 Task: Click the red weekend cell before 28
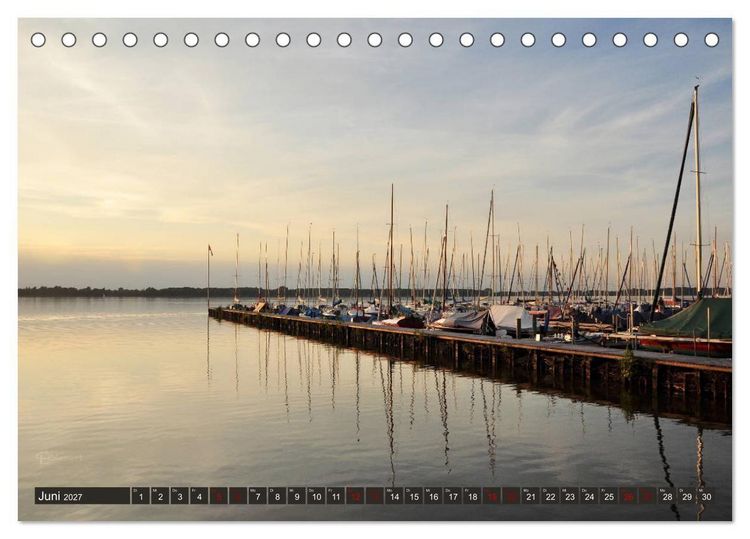point(648,496)
